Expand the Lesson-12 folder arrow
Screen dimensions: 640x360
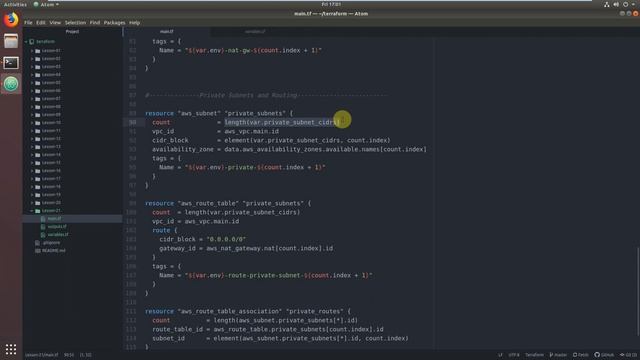pos(32,139)
